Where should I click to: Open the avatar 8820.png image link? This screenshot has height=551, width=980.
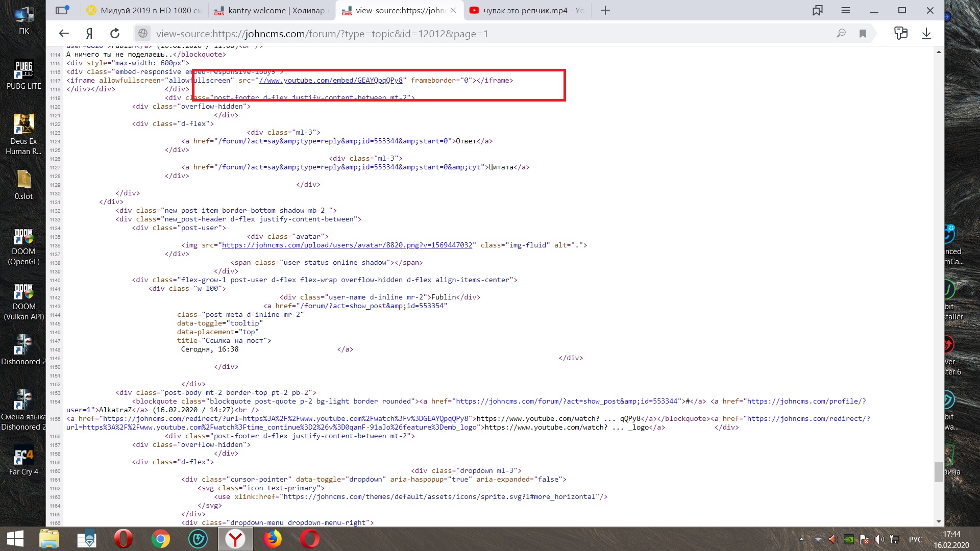347,245
